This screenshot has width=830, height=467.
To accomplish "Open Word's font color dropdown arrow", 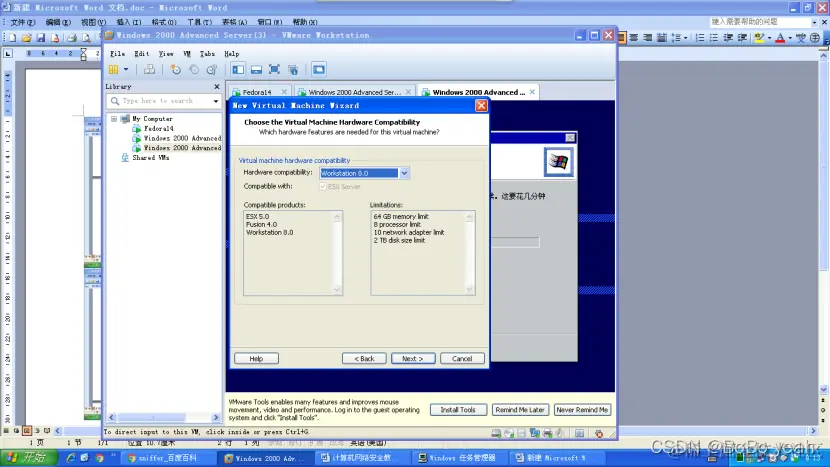I will point(789,38).
